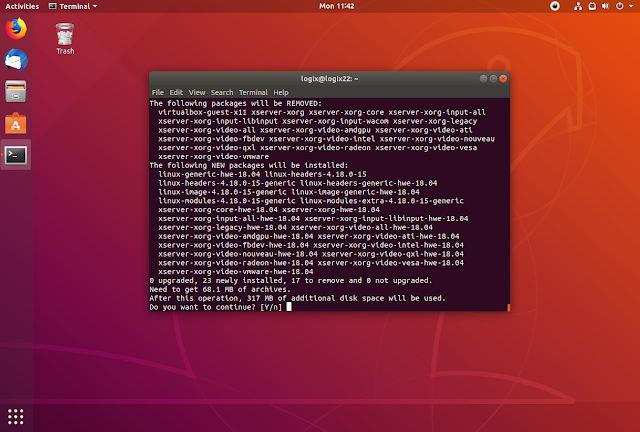The width and height of the screenshot is (640, 432).
Task: Open the system power menu arrow
Action: [632, 6]
